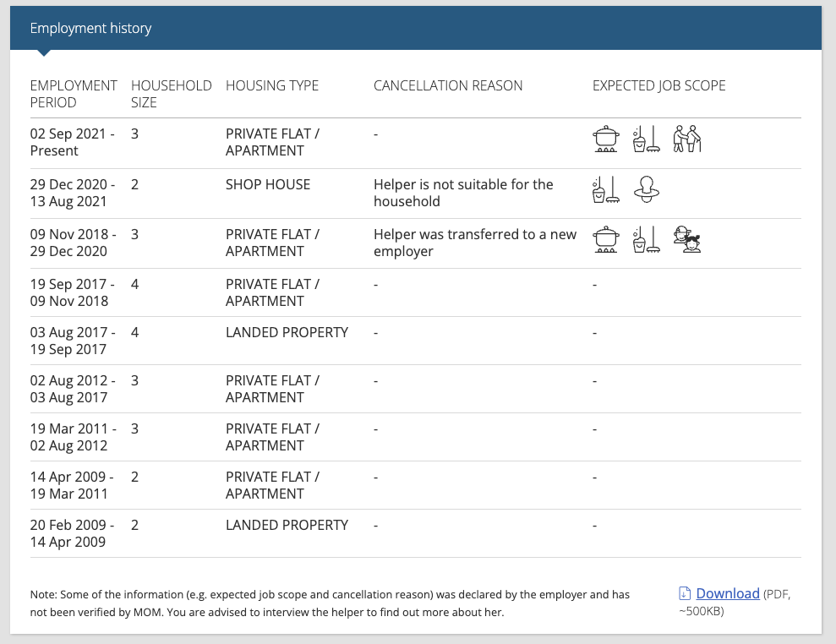The height and width of the screenshot is (644, 836).
Task: Click the Expected Job Scope column header
Action: coord(659,85)
